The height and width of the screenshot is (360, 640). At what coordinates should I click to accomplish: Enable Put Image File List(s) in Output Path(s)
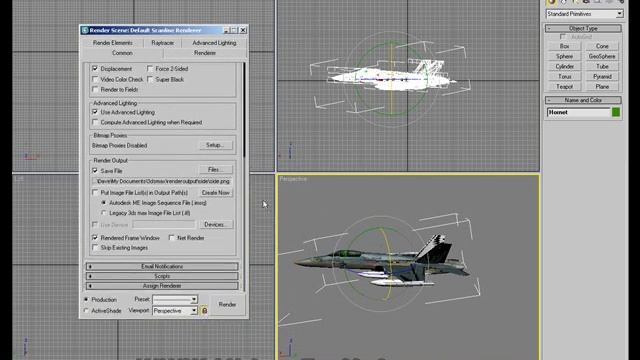(x=95, y=192)
